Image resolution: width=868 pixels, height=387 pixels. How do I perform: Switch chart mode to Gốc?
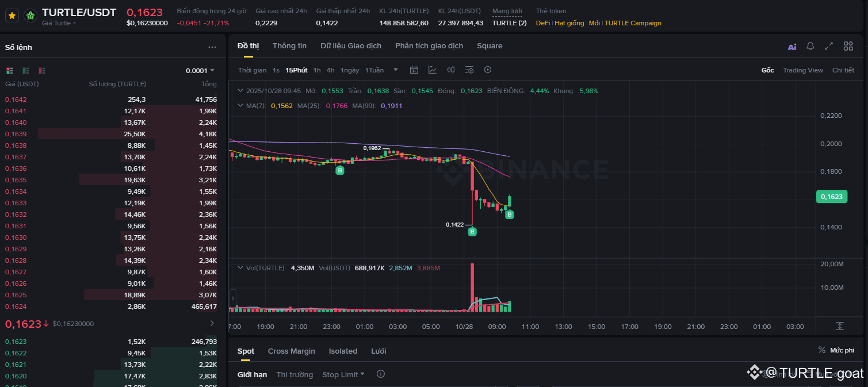tap(767, 70)
